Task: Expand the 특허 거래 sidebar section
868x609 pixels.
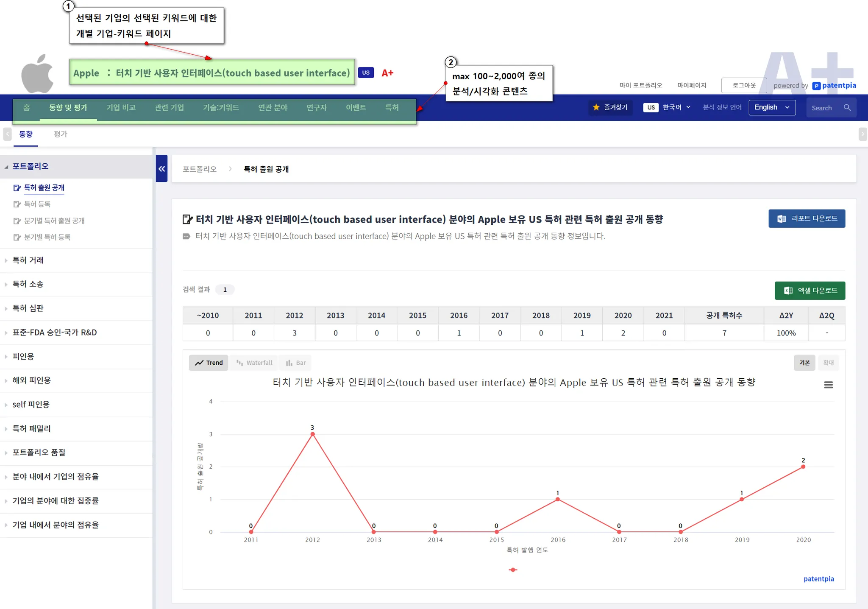Action: tap(28, 260)
